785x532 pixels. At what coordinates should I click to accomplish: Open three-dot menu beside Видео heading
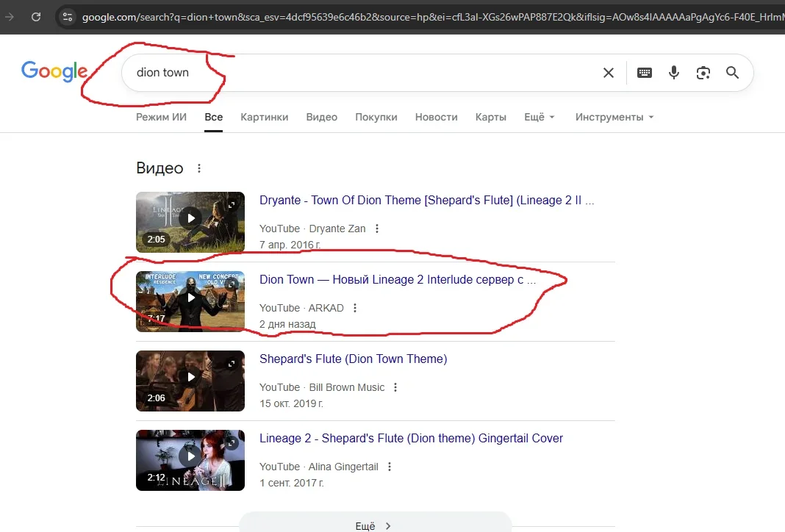(x=199, y=169)
